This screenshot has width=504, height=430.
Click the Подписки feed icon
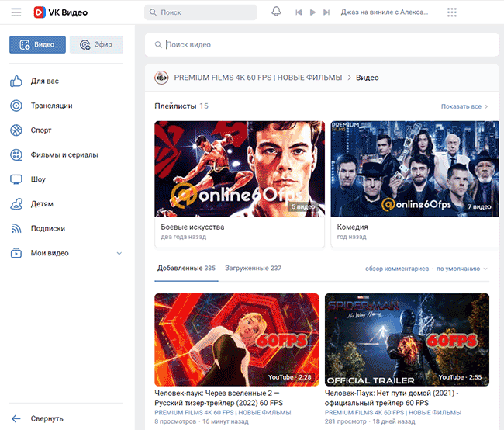click(x=16, y=228)
